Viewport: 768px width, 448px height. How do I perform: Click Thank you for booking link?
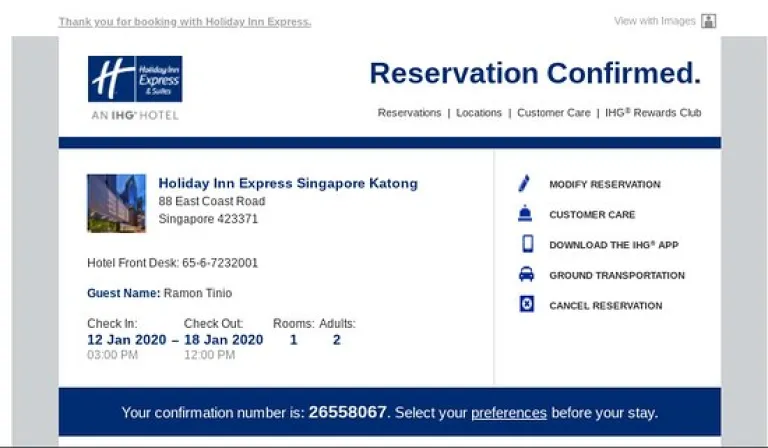tap(185, 22)
